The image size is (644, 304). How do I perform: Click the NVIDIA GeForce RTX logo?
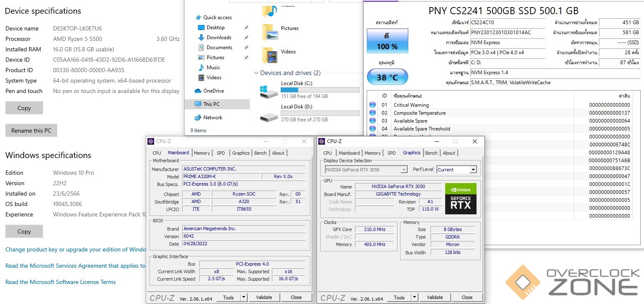[x=461, y=198]
